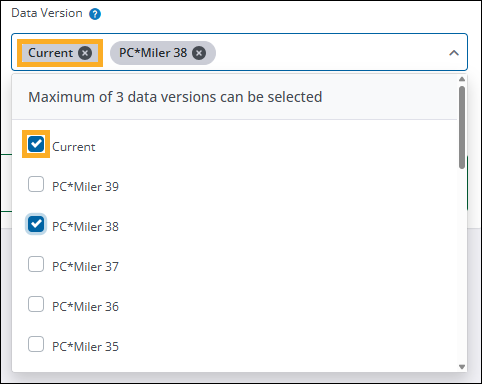The height and width of the screenshot is (384, 482).
Task: Click the scrollbar up arrow in the list
Action: (462, 79)
